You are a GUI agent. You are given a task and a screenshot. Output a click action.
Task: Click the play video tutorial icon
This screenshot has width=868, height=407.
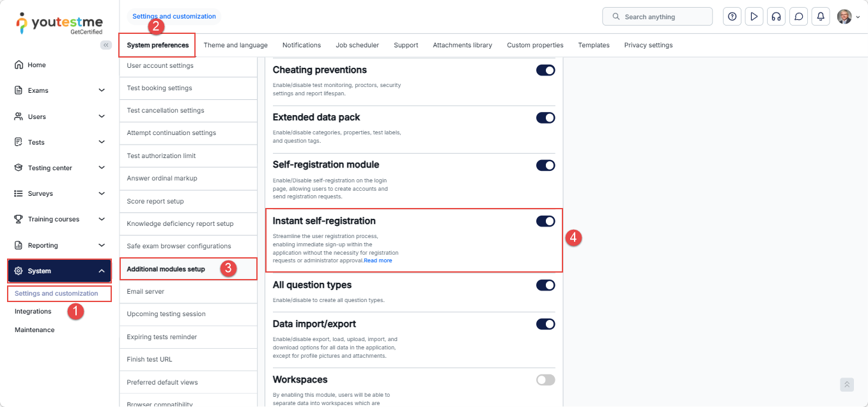point(754,17)
